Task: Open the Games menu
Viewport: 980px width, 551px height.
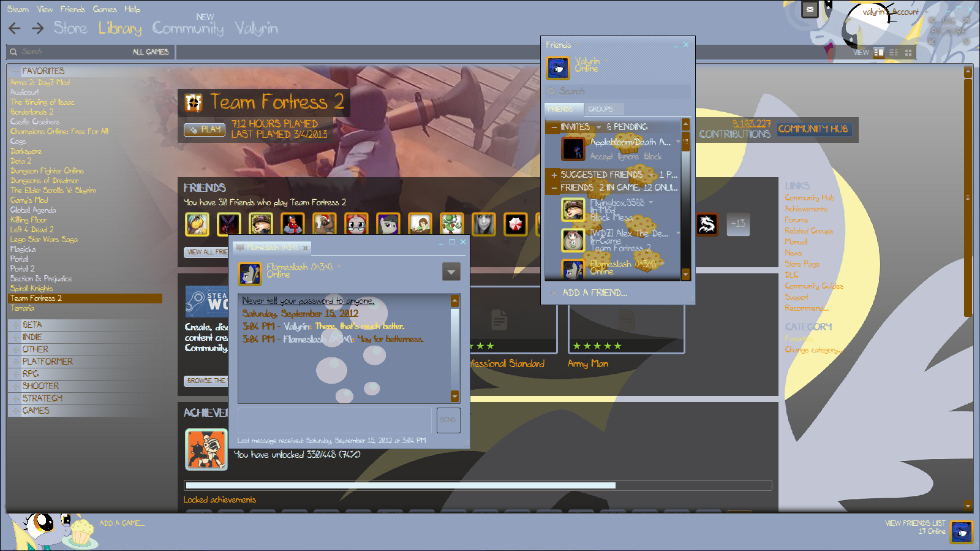Action: click(x=105, y=9)
